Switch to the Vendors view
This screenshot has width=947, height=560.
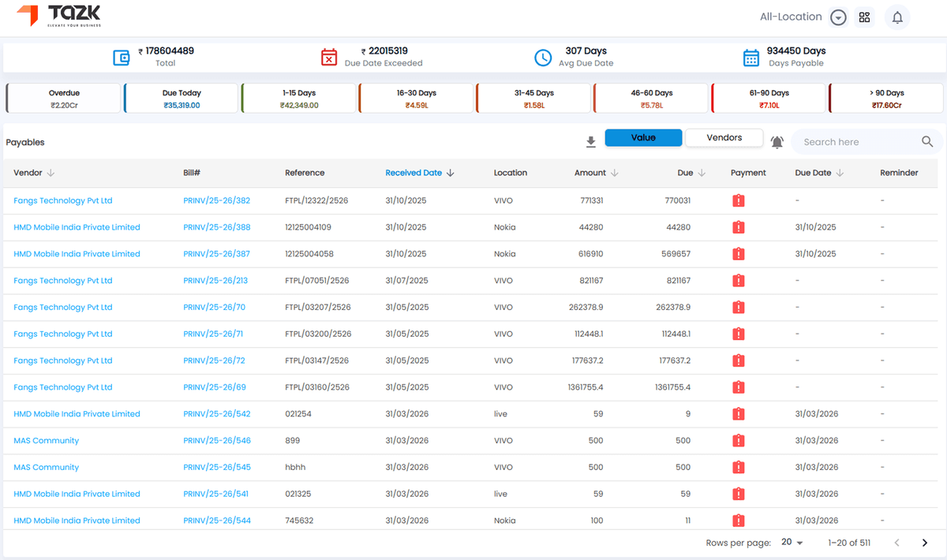click(724, 137)
